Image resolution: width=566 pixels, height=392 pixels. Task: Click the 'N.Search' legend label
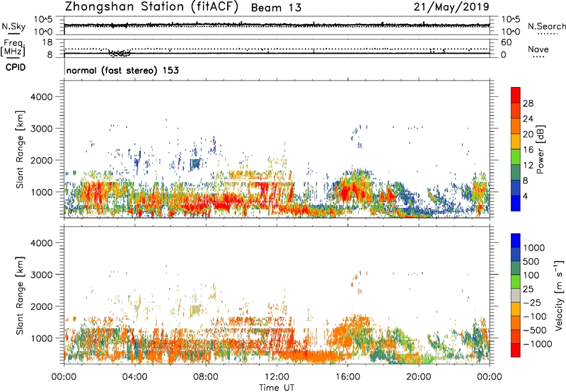tap(547, 26)
